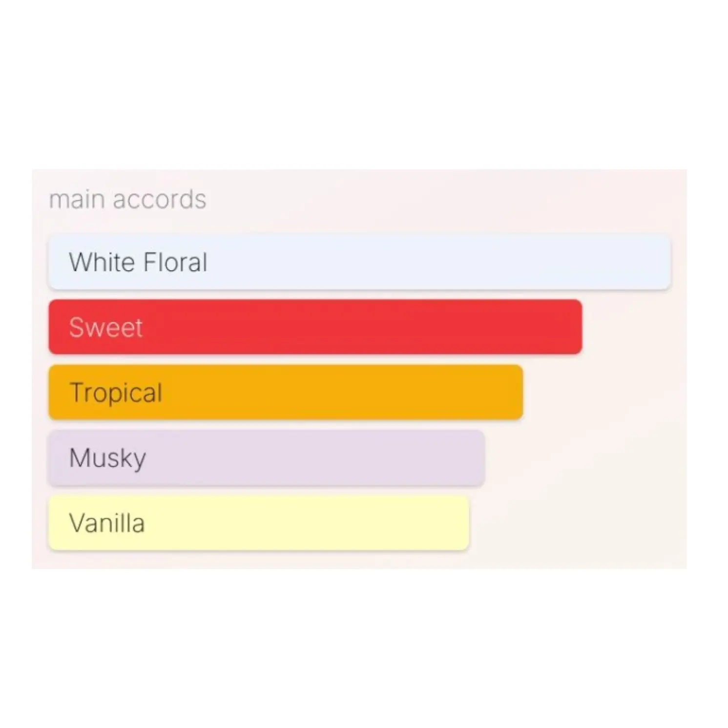Select the shortest accord bar

[259, 523]
